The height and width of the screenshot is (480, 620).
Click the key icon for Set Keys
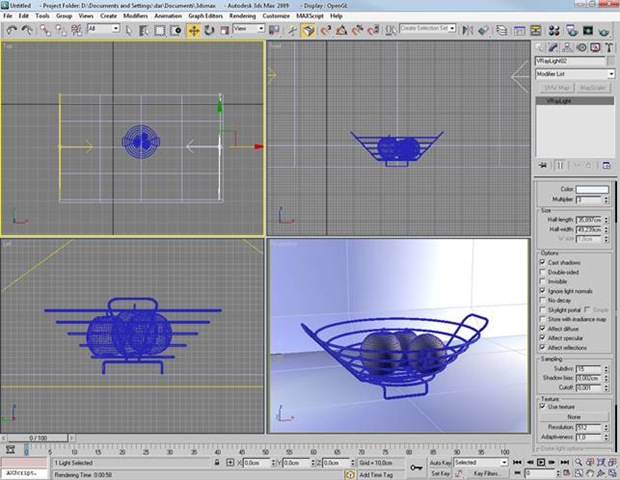click(416, 466)
